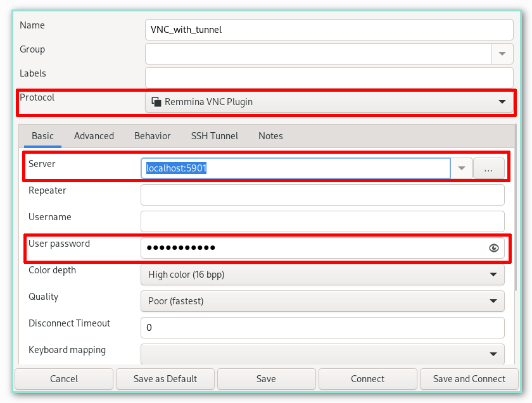Switch to the SSH Tunnel tab
This screenshot has height=403, width=532.
pyautogui.click(x=215, y=136)
